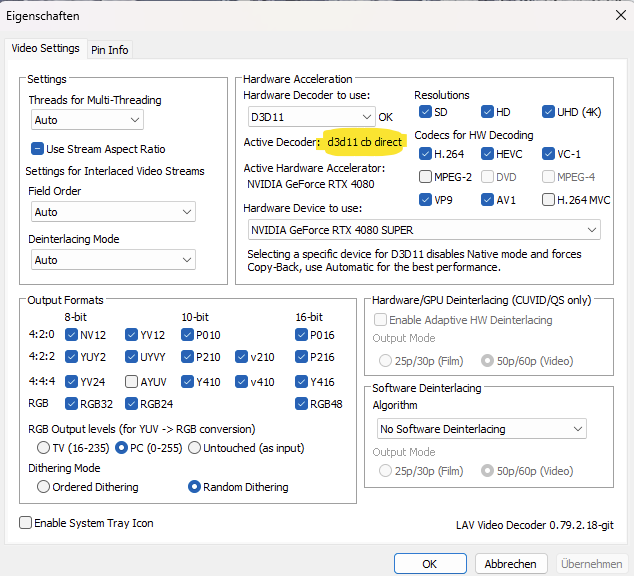Switch to the Pin Info tab

[110, 50]
